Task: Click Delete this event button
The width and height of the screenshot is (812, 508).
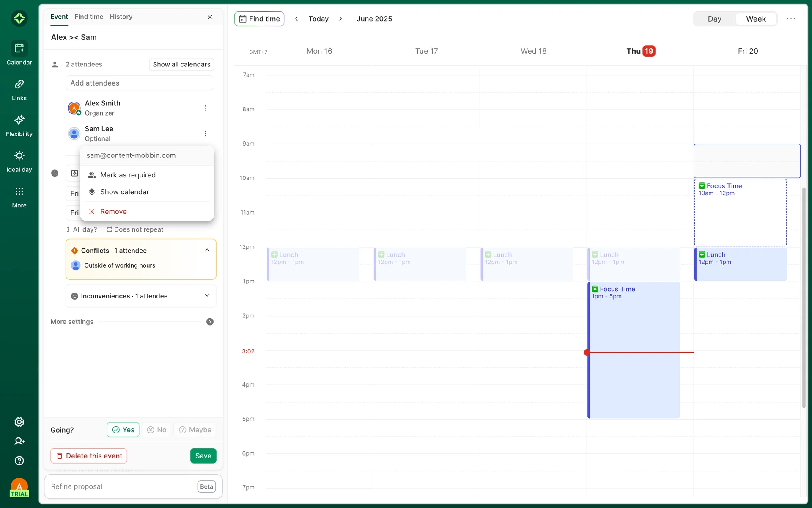Action: 89,456
